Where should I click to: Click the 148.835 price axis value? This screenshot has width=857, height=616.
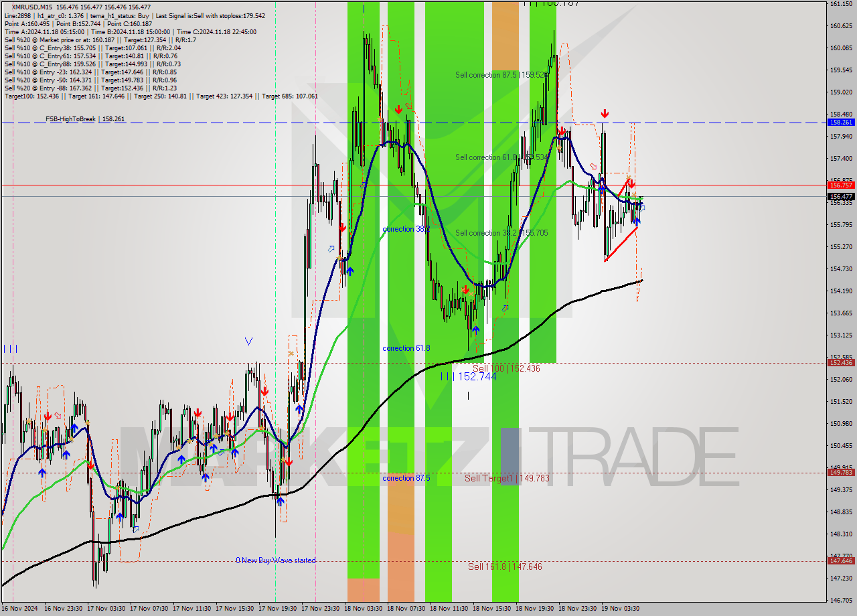pyautogui.click(x=841, y=512)
